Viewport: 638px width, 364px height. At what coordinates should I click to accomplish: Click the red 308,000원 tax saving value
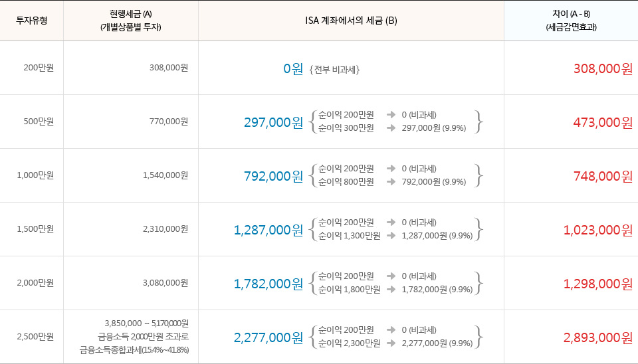[x=603, y=68]
